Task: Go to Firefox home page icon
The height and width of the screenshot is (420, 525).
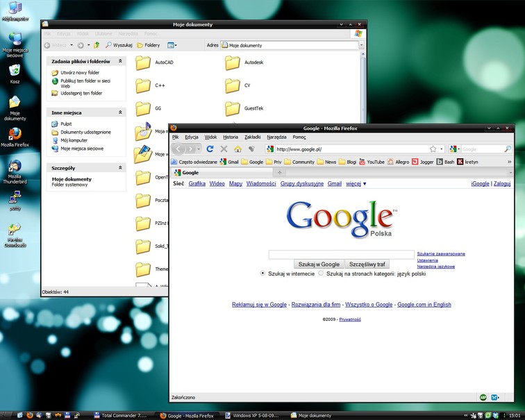Action: click(237, 149)
